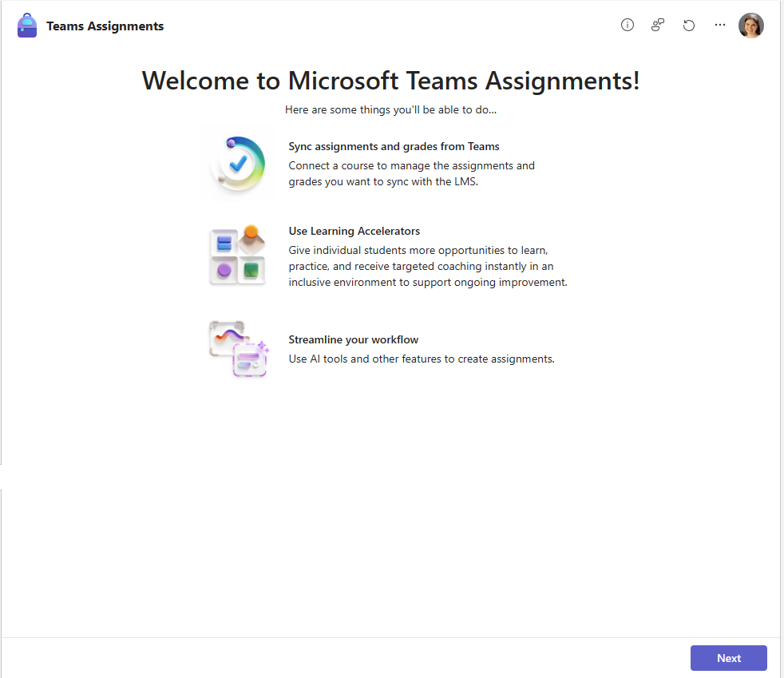Click the refresh arrow icon
784x678 pixels.
pos(689,25)
